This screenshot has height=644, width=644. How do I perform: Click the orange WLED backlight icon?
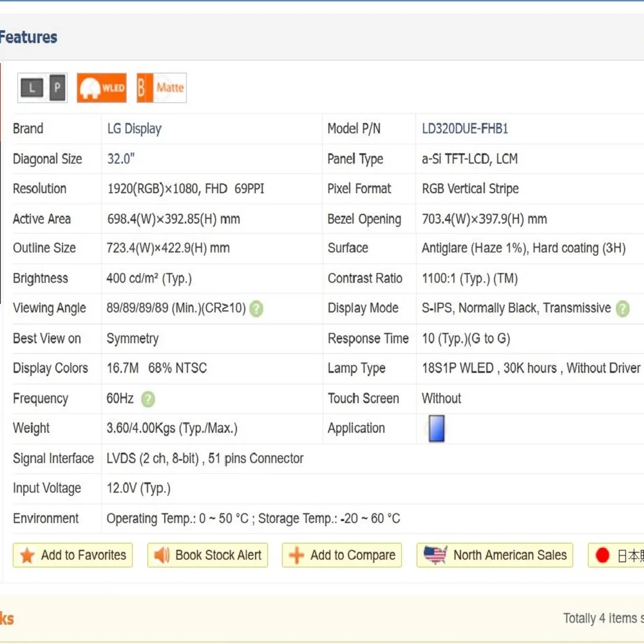(x=102, y=88)
